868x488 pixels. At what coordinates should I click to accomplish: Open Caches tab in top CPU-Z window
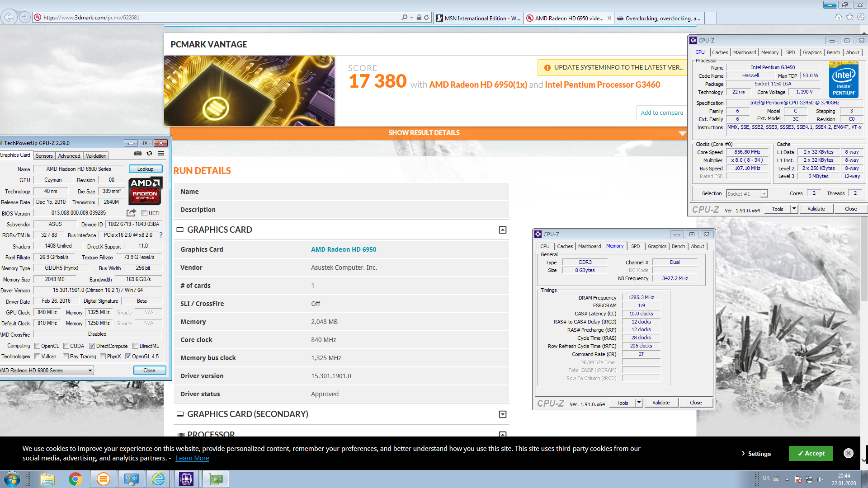click(x=720, y=52)
